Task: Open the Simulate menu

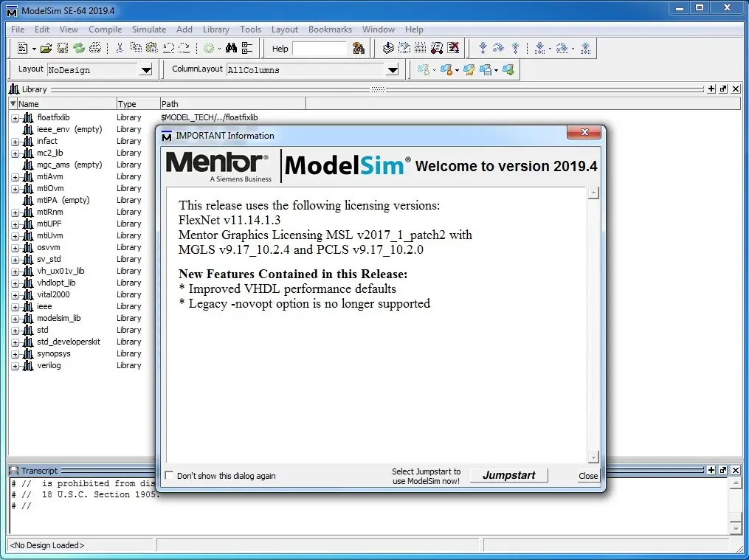Action: point(149,29)
